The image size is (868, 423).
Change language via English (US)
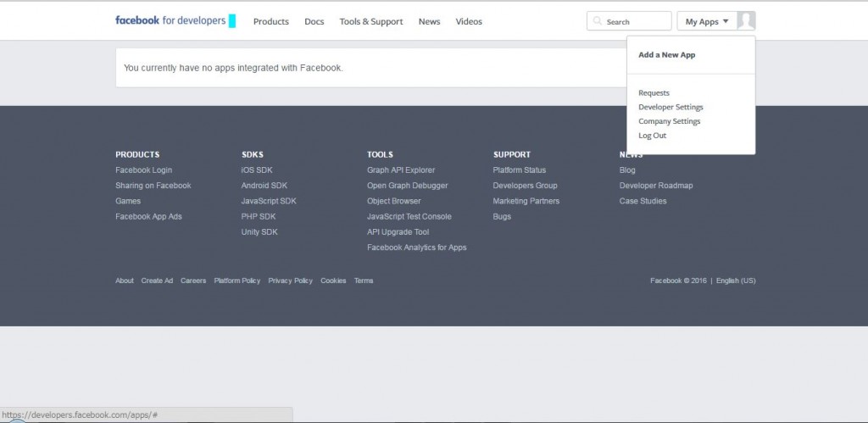736,281
